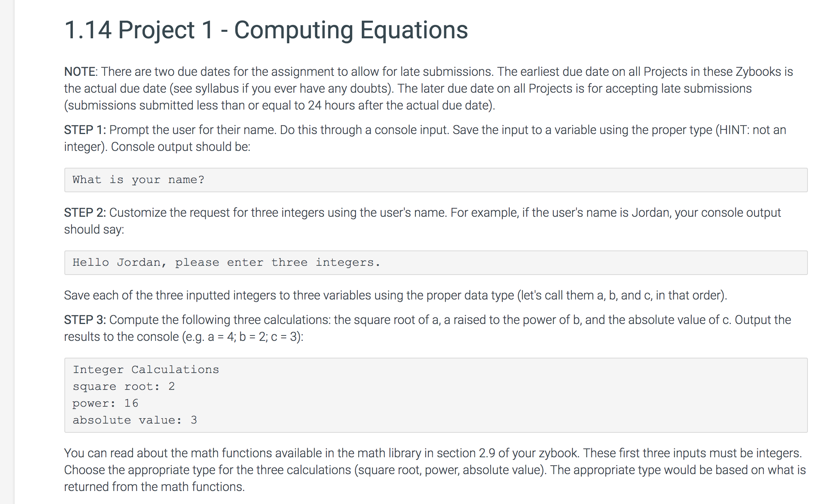Click the bold STEP 2 label
The width and height of the screenshot is (837, 504).
85,213
